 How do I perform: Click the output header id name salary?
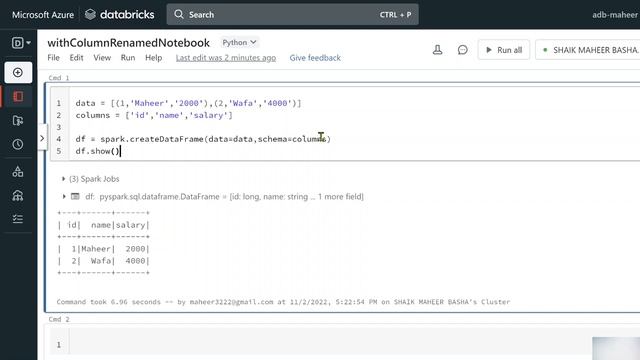[104, 225]
